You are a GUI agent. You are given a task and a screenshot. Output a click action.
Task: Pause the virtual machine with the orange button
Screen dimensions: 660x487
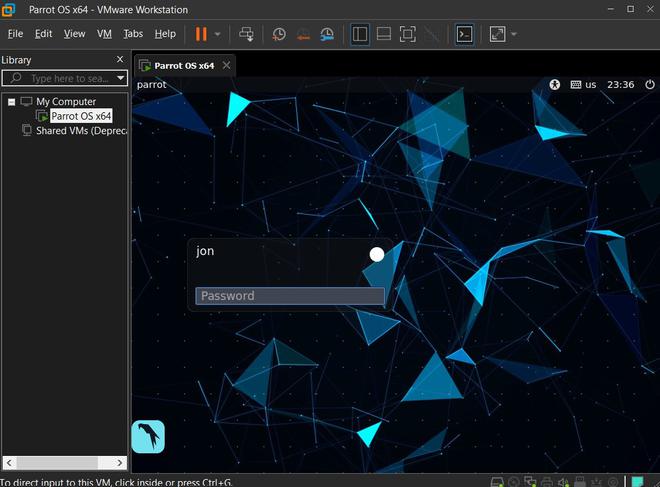tap(201, 34)
